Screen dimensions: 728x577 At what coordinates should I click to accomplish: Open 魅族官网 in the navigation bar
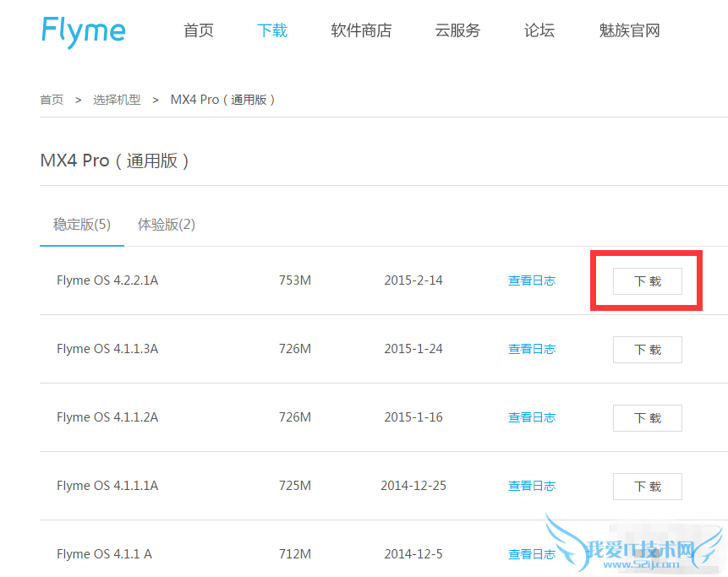629,31
